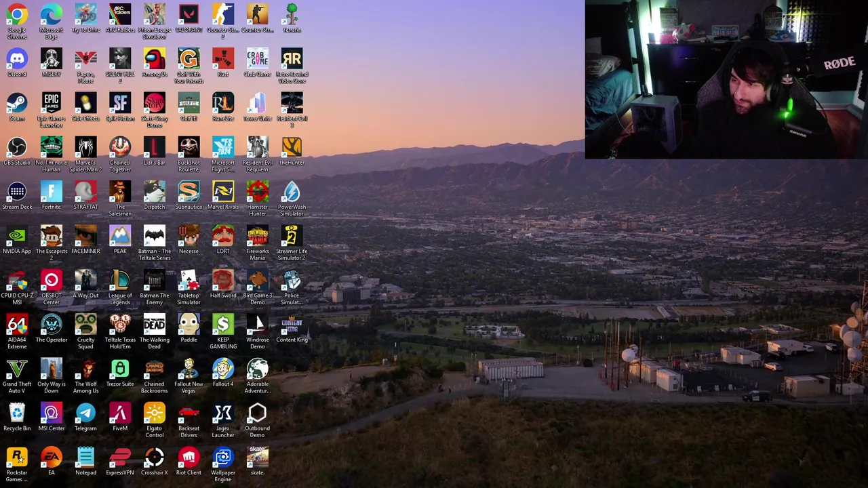Select the Outbound Demo icon
Image resolution: width=868 pixels, height=488 pixels.
pos(257,413)
